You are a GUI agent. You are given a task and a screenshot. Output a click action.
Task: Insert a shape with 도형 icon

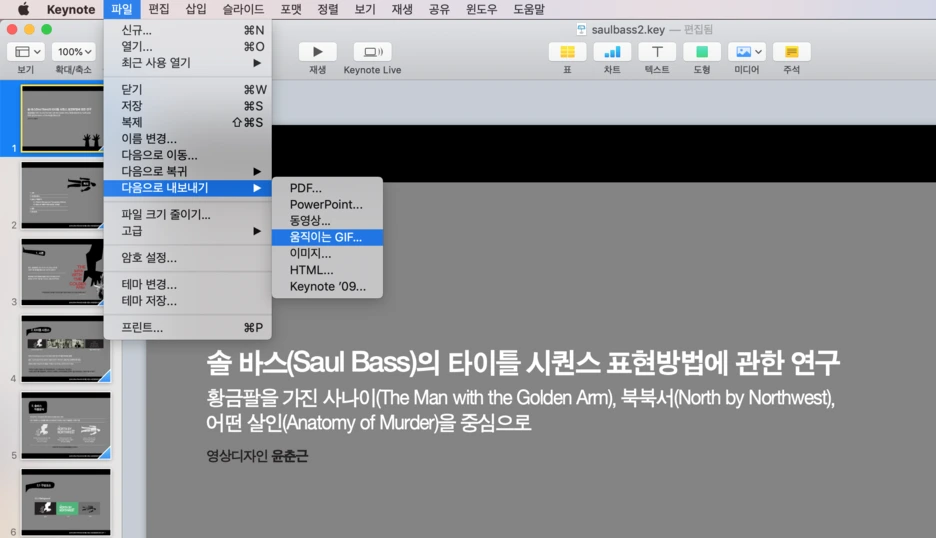tap(702, 52)
